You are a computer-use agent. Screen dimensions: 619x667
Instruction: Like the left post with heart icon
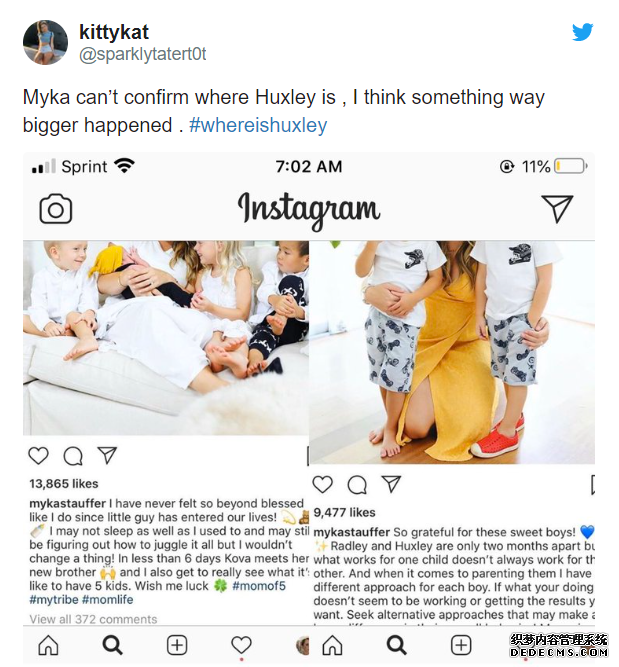(38, 456)
